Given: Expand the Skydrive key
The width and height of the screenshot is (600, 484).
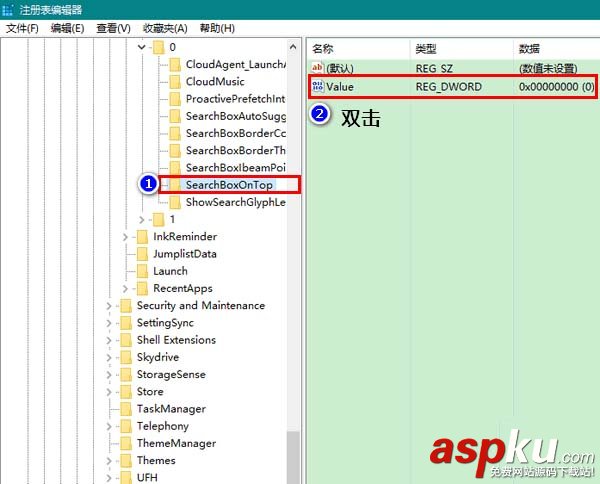Looking at the screenshot, I should pyautogui.click(x=109, y=357).
